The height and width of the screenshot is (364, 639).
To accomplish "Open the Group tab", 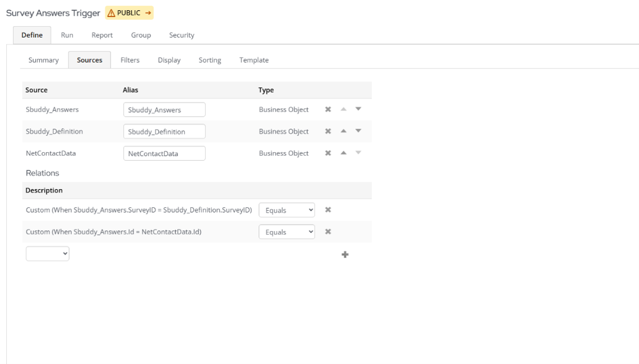I will [x=141, y=35].
